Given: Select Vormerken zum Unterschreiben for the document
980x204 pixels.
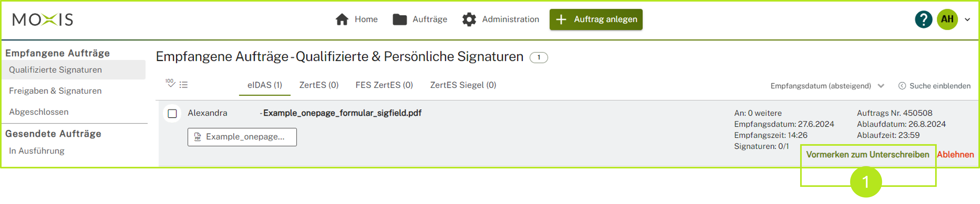Looking at the screenshot, I should click(868, 154).
